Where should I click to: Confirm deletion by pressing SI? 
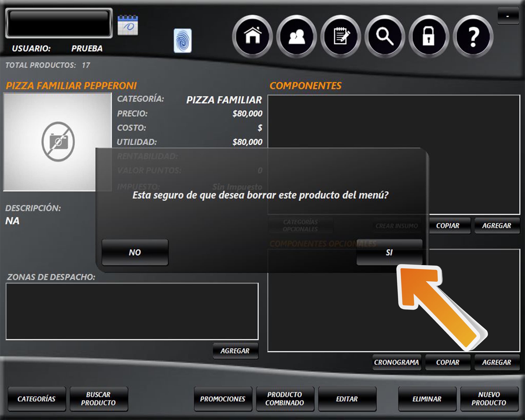pos(389,253)
